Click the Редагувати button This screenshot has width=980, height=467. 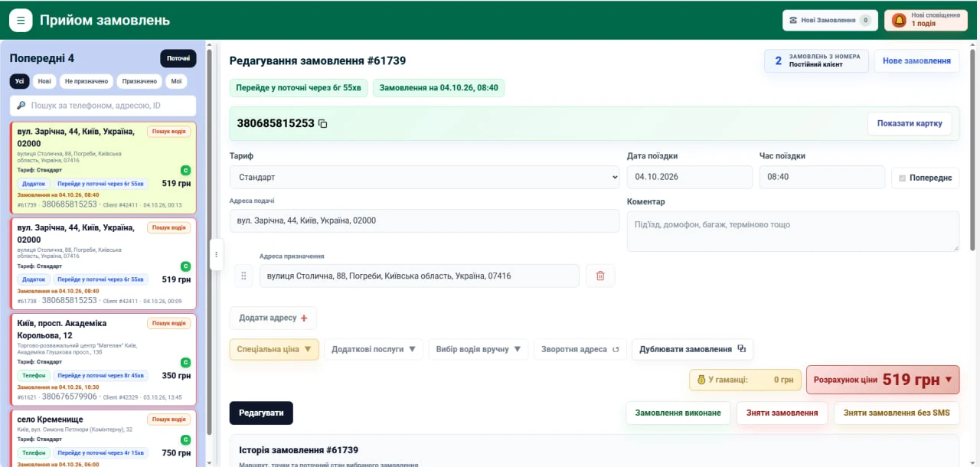(x=261, y=413)
